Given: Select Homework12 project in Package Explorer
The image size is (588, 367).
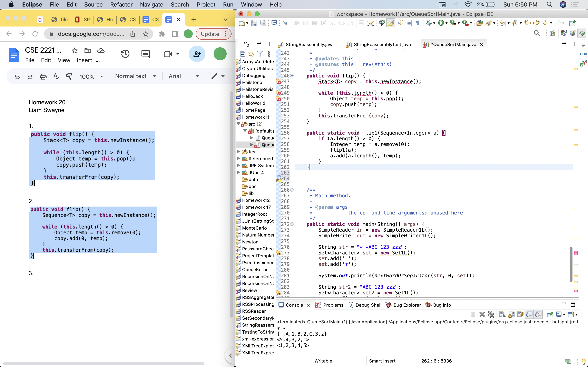Looking at the screenshot, I should (256, 200).
